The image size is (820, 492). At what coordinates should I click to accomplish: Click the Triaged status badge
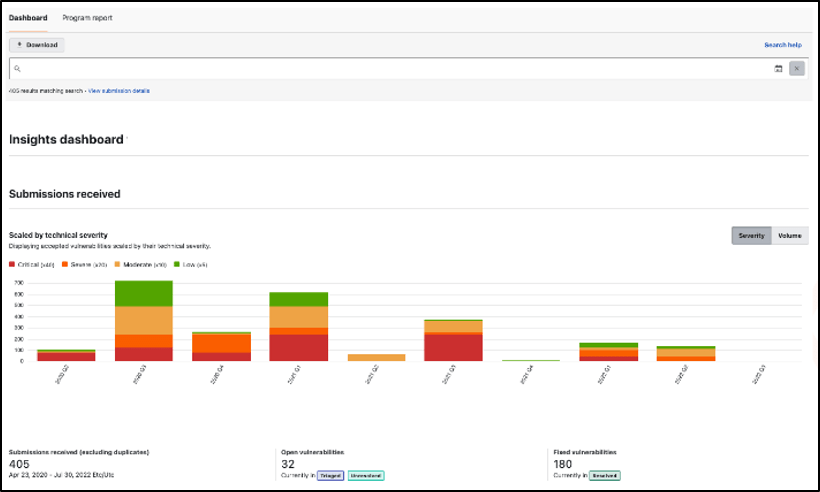330,476
